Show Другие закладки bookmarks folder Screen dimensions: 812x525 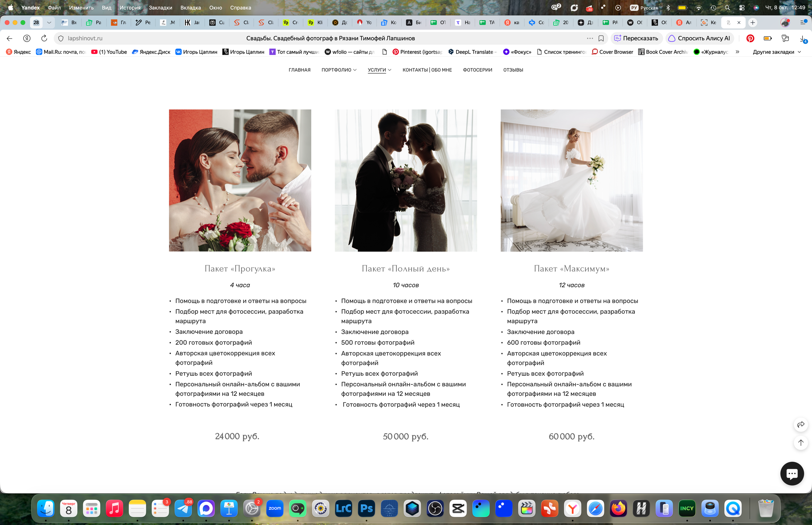tap(776, 52)
